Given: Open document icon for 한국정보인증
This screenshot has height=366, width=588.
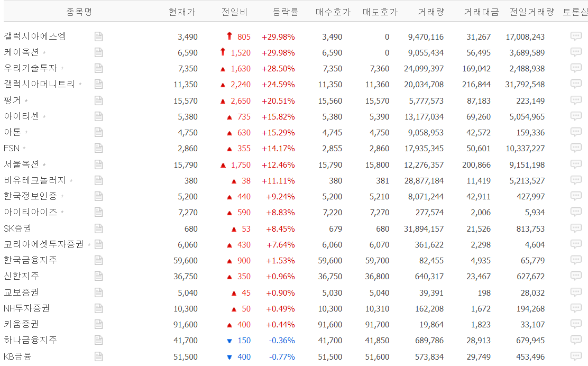Looking at the screenshot, I should tap(99, 197).
